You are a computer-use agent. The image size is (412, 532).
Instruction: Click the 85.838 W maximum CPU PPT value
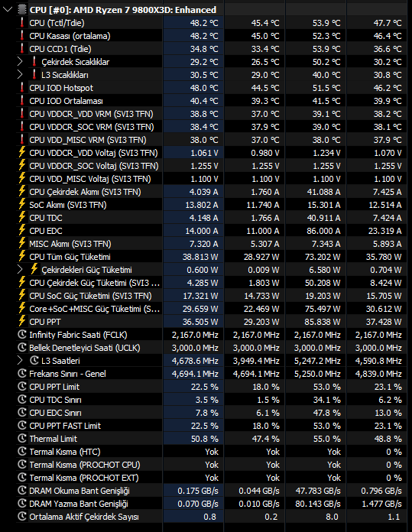pyautogui.click(x=323, y=322)
